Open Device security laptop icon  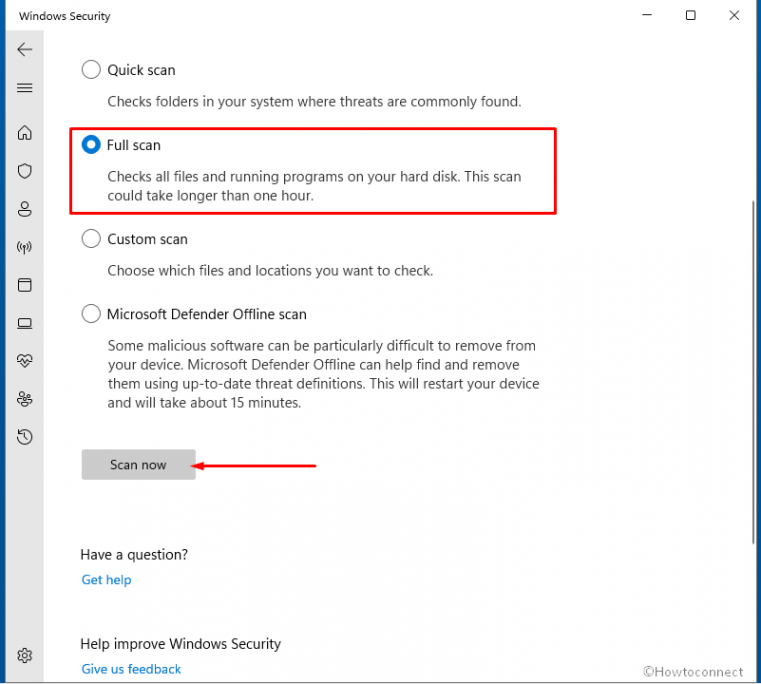coord(25,323)
